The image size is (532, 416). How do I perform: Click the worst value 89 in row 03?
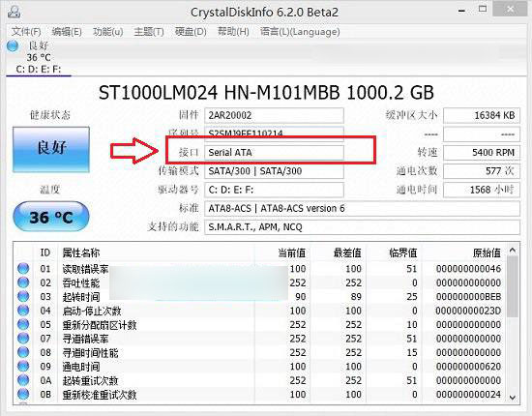tap(356, 297)
